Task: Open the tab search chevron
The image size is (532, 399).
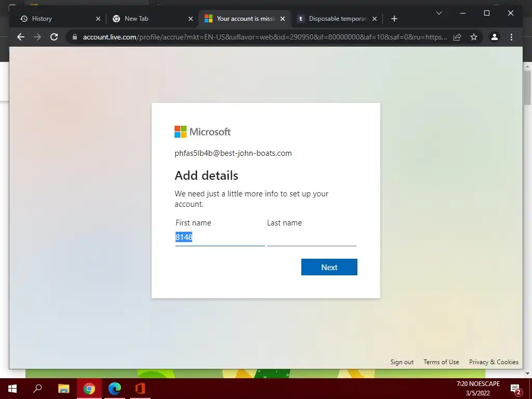Action: (x=438, y=13)
